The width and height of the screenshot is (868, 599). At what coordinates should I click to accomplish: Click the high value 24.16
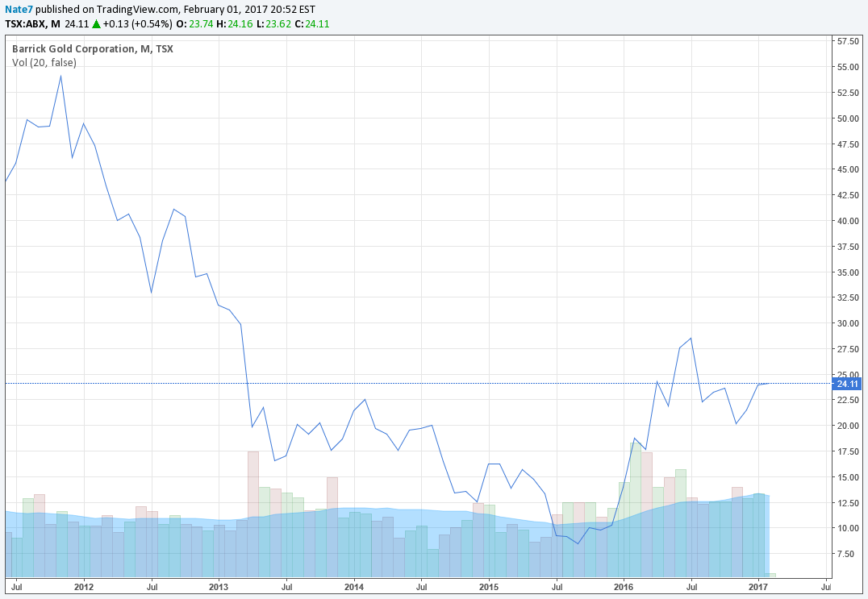click(x=240, y=24)
